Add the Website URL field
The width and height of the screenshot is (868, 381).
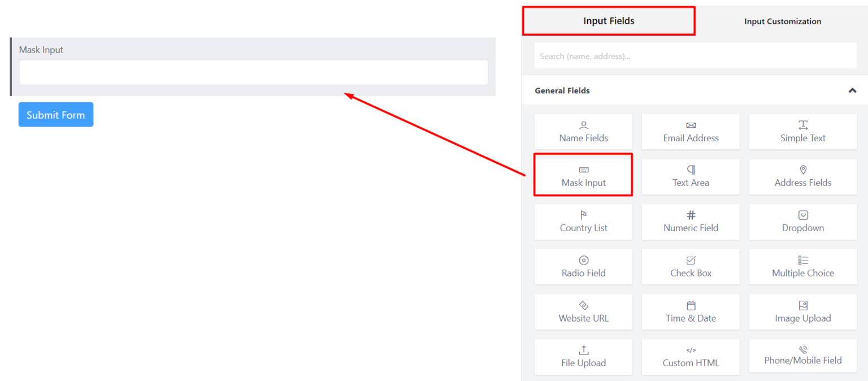point(583,311)
